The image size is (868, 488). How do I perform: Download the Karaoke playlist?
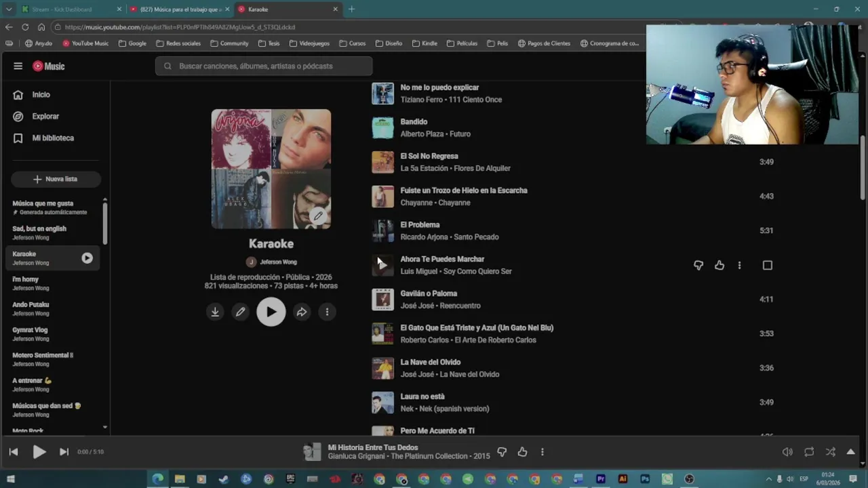point(215,312)
